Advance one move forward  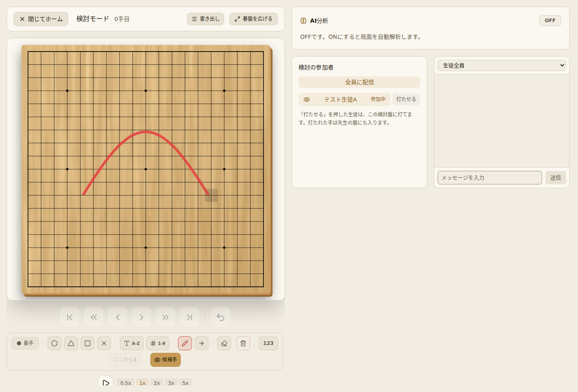[142, 317]
